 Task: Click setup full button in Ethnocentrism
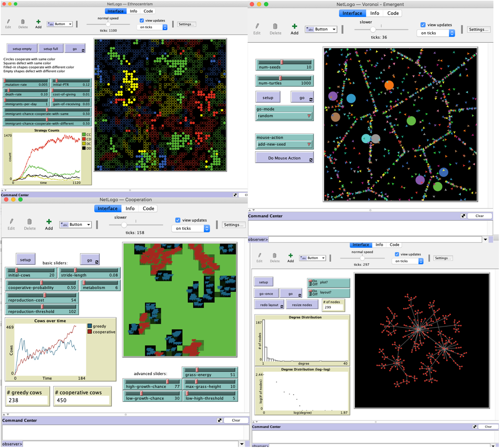tap(51, 48)
